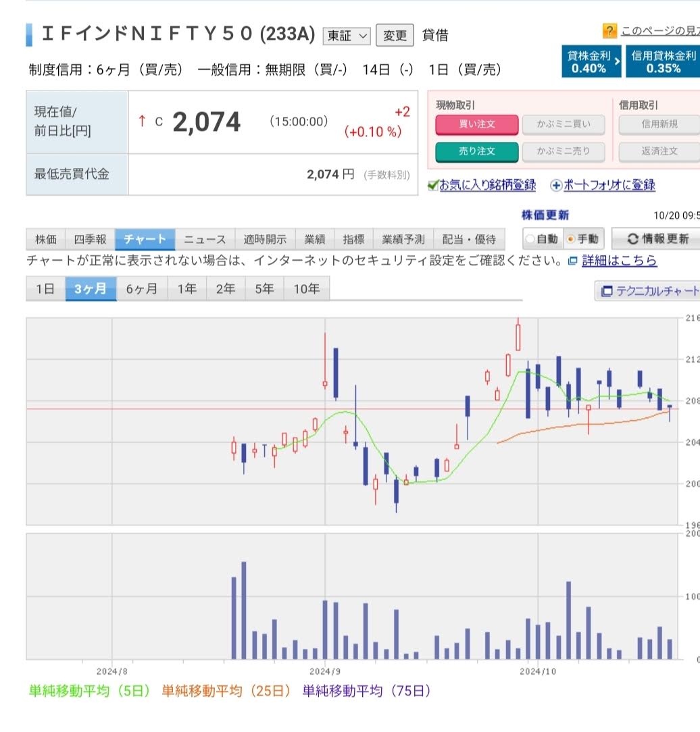This screenshot has height=732, width=700.
Task: Click the current price 2,074
Action: (206, 122)
